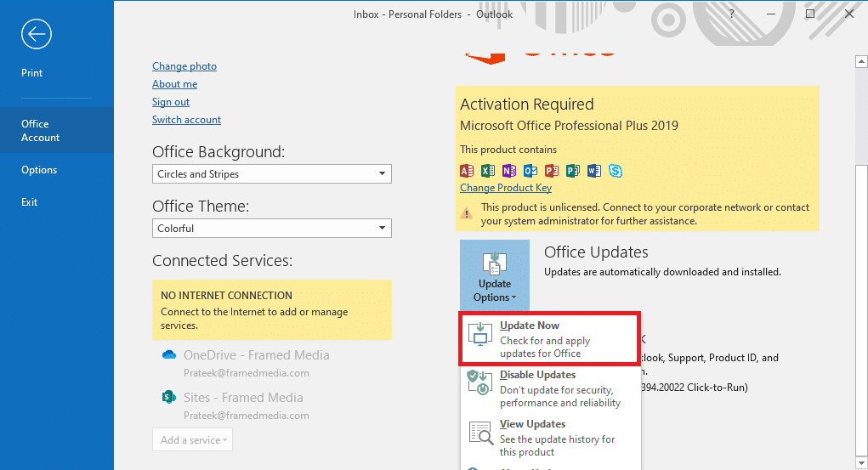Click the Access product icon
The width and height of the screenshot is (868, 470).
467,171
